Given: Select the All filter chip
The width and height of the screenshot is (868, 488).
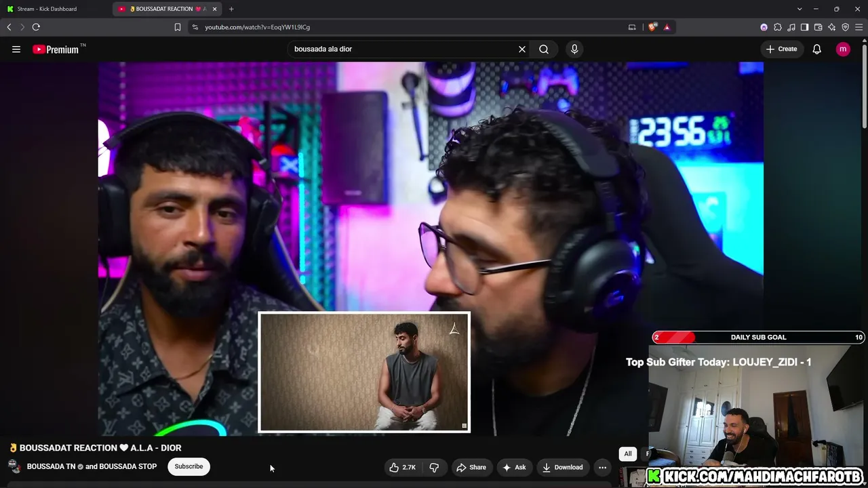Looking at the screenshot, I should pos(628,453).
